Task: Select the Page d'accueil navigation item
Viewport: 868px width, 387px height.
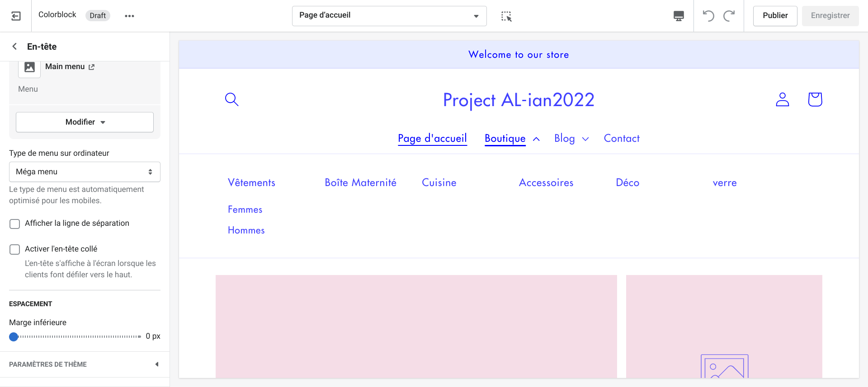Action: (432, 139)
